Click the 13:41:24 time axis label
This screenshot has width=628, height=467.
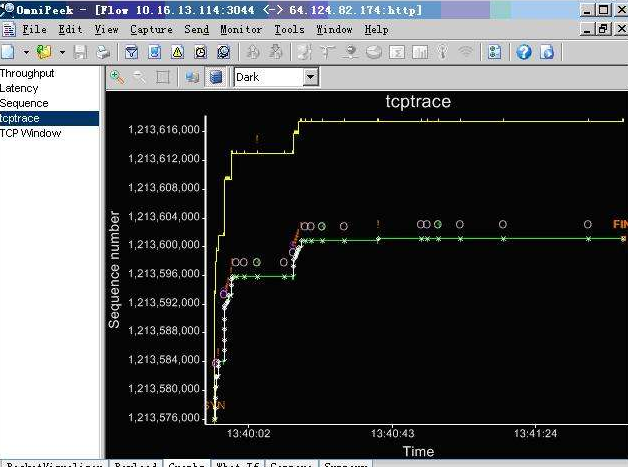point(535,433)
